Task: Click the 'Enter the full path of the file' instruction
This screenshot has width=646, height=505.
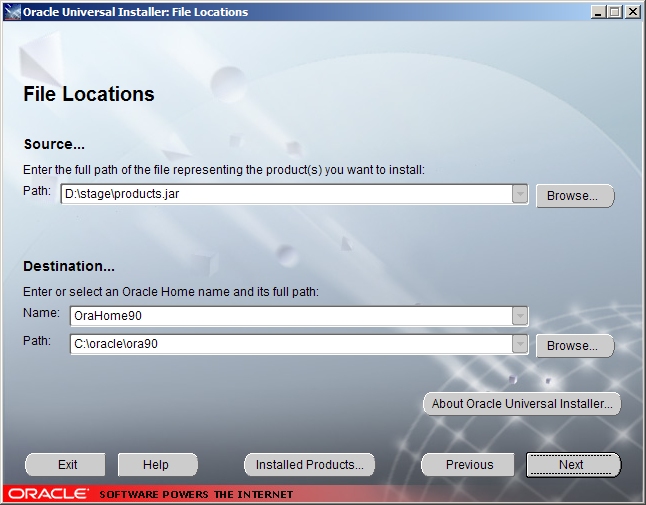Action: (224, 170)
